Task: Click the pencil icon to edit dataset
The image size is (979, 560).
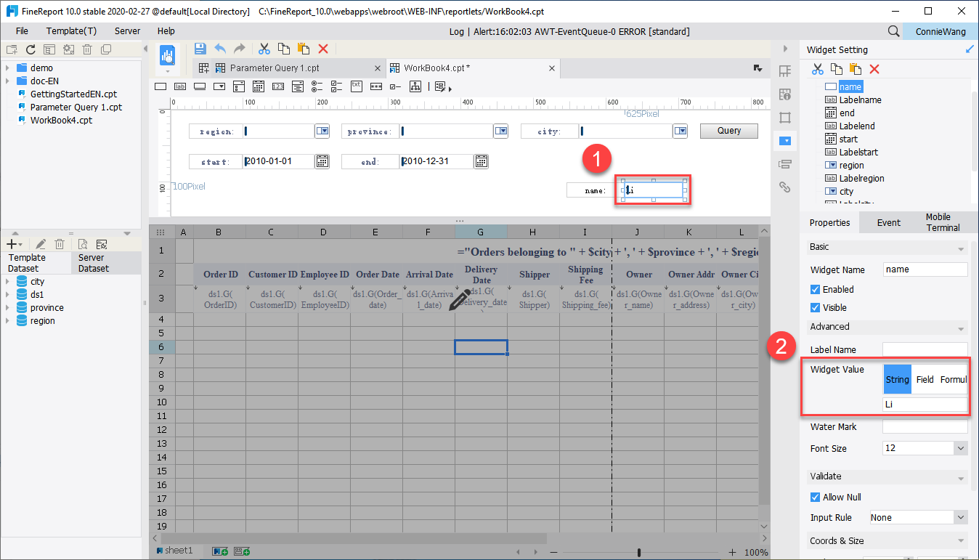Action: coord(41,243)
